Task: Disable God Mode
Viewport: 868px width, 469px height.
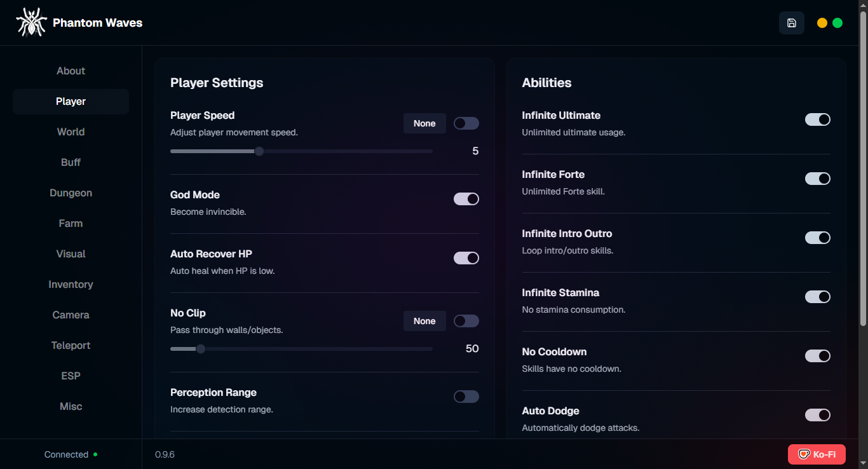Action: pyautogui.click(x=466, y=198)
